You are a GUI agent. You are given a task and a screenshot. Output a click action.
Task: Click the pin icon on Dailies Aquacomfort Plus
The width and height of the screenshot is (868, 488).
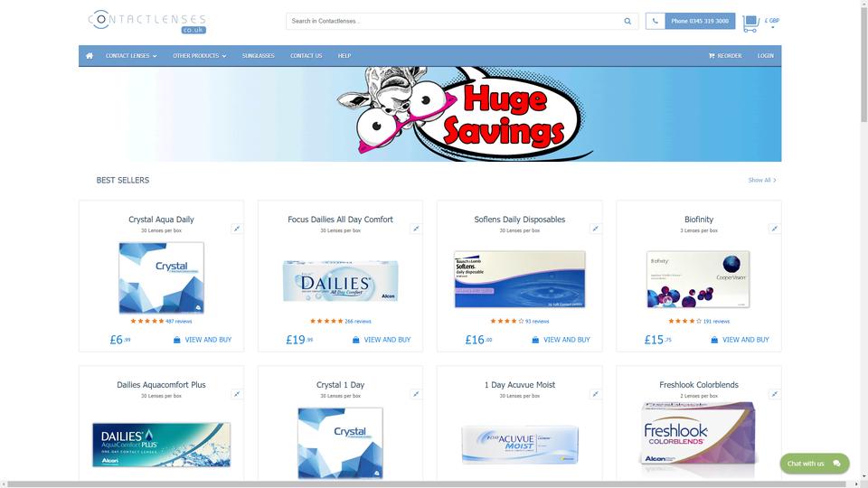[x=236, y=394]
